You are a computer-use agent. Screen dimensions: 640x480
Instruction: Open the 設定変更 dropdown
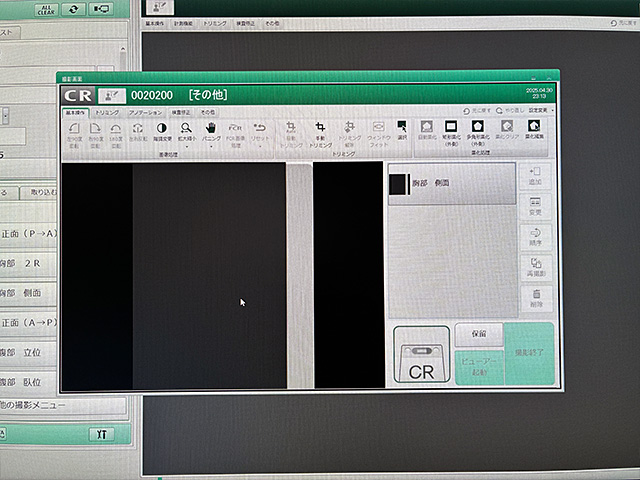pos(540,110)
